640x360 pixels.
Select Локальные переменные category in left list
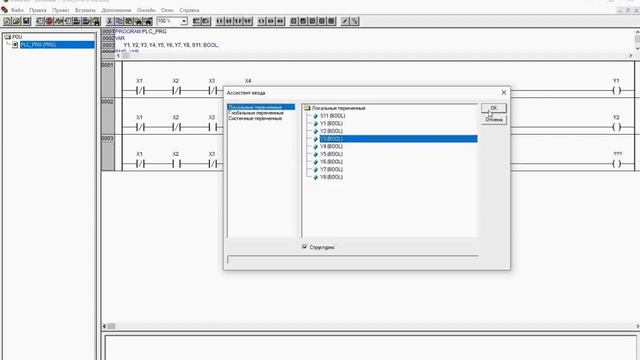pos(261,107)
